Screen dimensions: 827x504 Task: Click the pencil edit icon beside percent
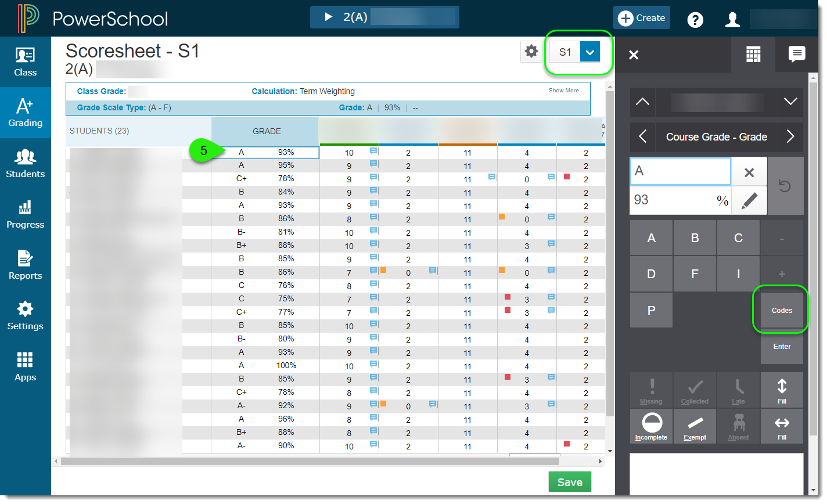(749, 201)
